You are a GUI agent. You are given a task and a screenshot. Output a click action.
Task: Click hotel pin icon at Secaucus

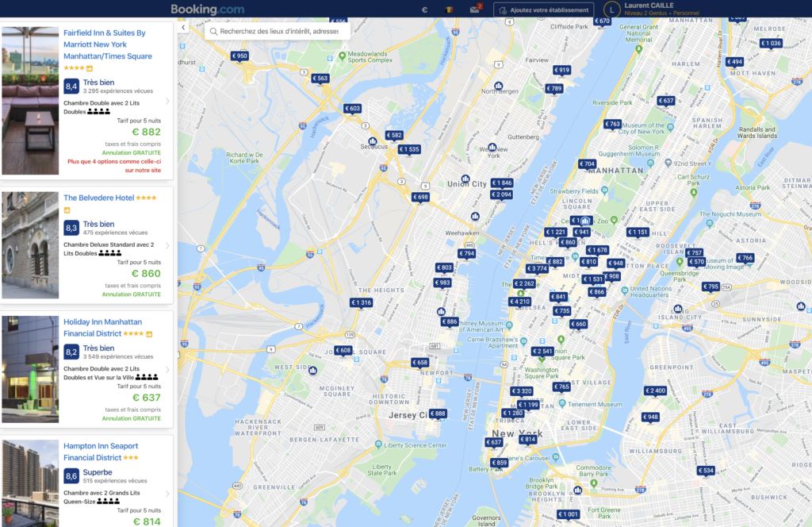[373, 141]
